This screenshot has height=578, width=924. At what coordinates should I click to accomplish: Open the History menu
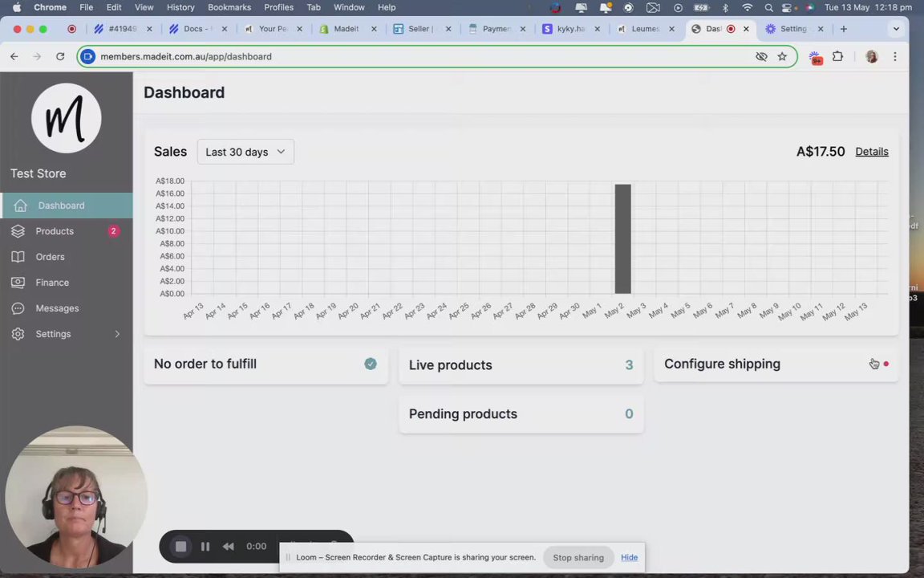pyautogui.click(x=180, y=8)
